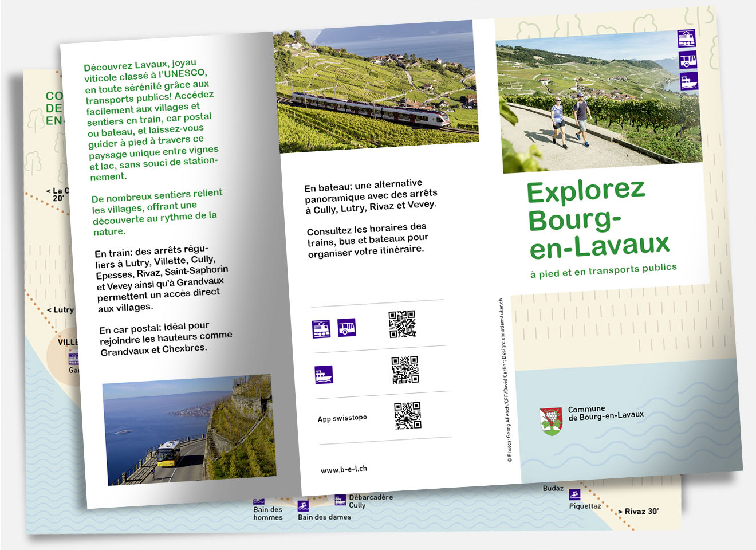The image size is (756, 550).
Task: Click the subtitle à pied et en transports publics
Action: coord(604,270)
